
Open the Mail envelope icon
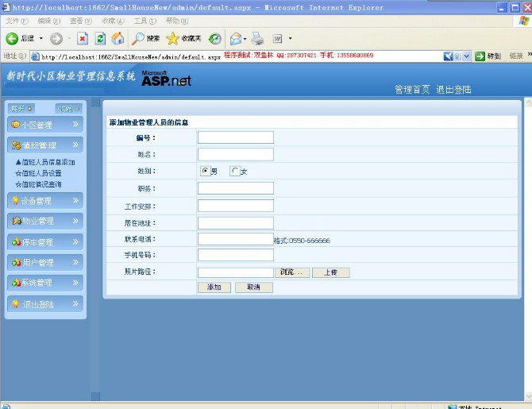(x=236, y=39)
